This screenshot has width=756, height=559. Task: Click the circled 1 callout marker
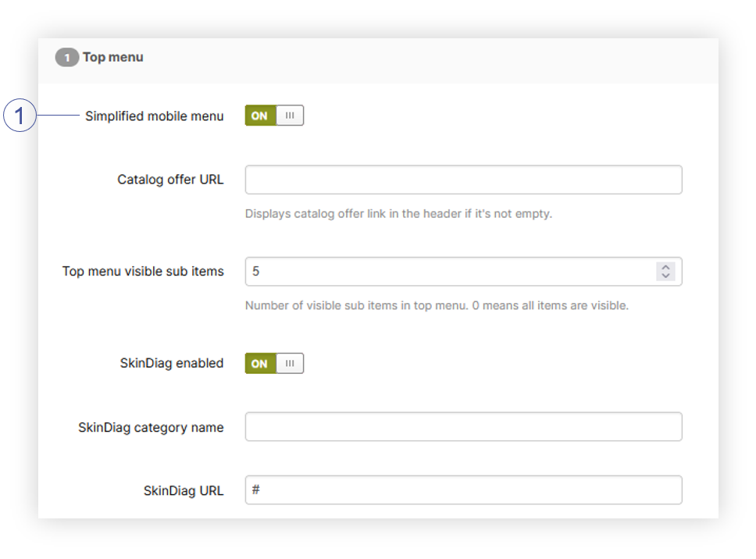tap(20, 117)
